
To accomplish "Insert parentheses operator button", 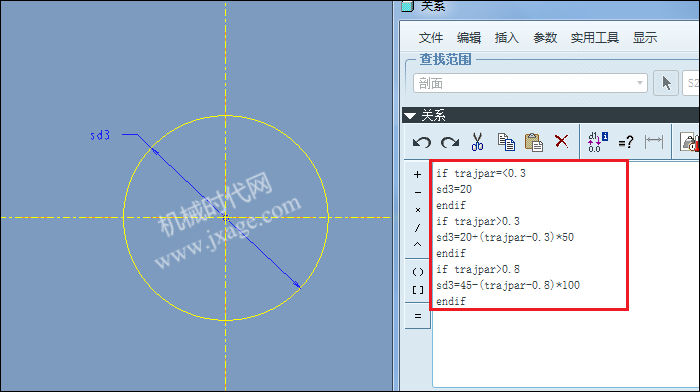I will 417,272.
